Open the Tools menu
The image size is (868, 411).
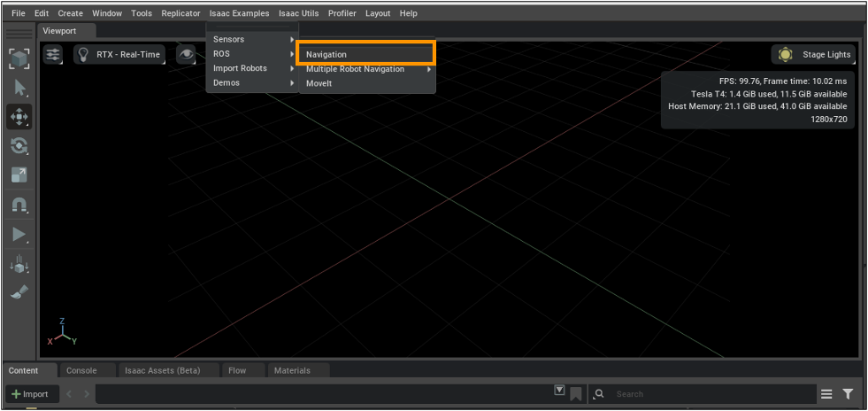coord(142,13)
